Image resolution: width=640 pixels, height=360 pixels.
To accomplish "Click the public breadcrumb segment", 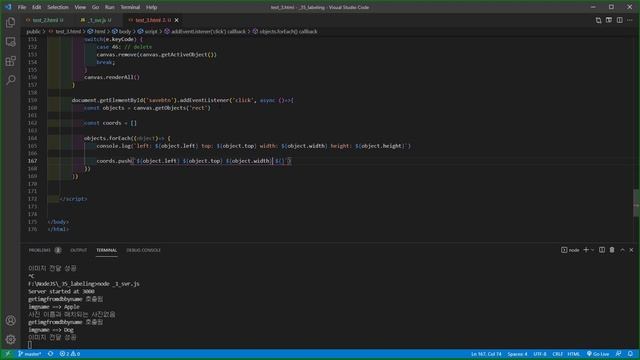I will [33, 31].
